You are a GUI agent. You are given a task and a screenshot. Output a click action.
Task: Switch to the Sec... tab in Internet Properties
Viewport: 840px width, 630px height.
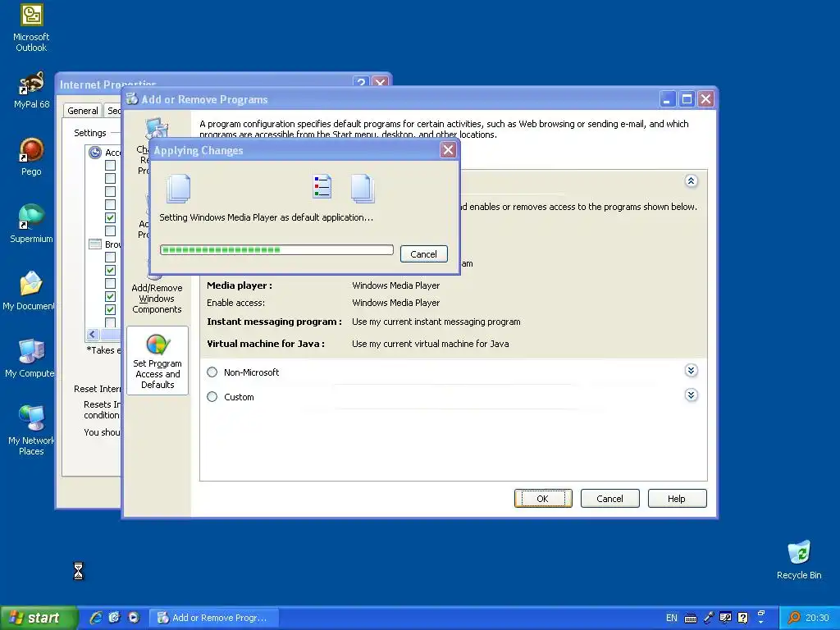point(113,111)
